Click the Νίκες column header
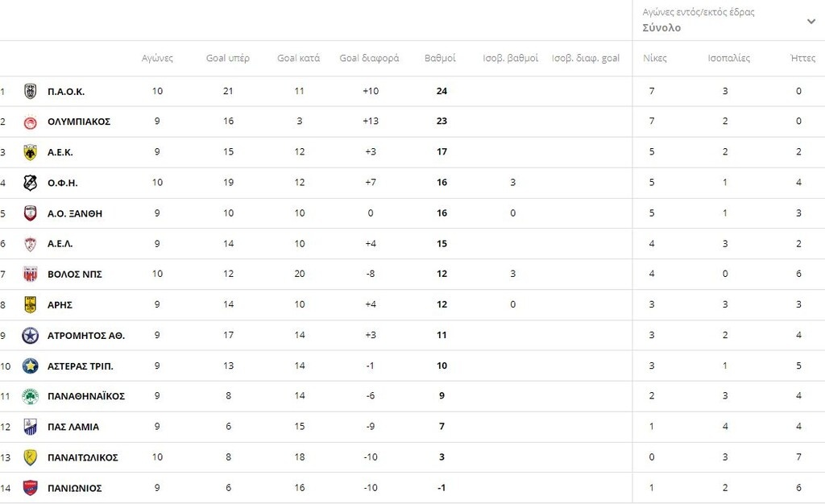The width and height of the screenshot is (825, 504). pos(654,58)
